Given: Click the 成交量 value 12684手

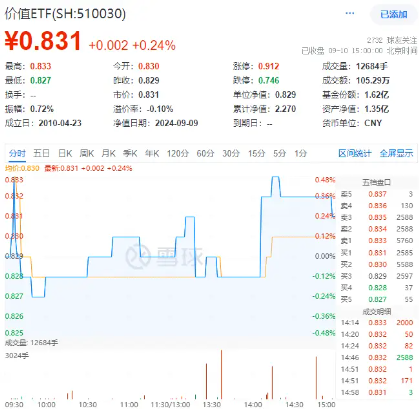Looking at the screenshot, I should coord(372,66).
